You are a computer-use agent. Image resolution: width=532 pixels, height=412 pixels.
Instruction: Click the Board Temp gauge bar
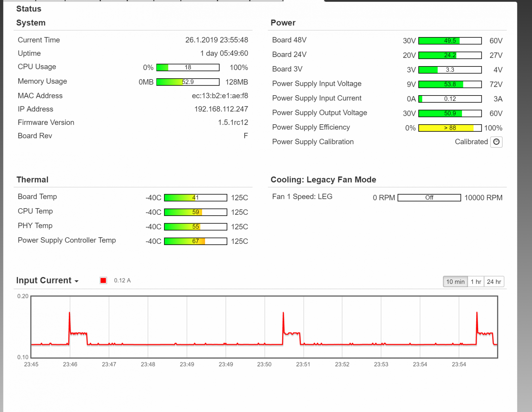pyautogui.click(x=195, y=198)
